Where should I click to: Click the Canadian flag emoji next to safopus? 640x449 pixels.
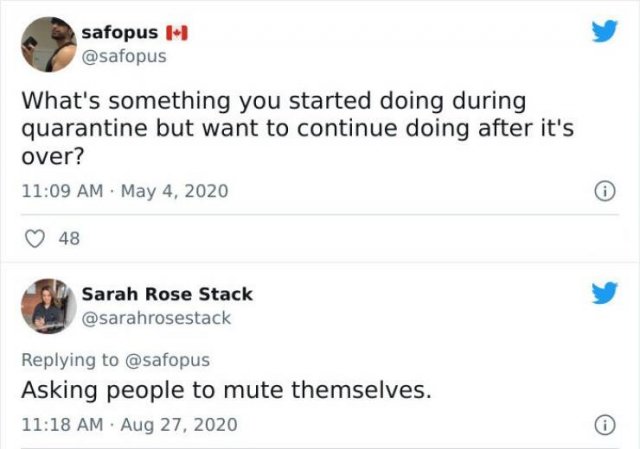tap(177, 33)
